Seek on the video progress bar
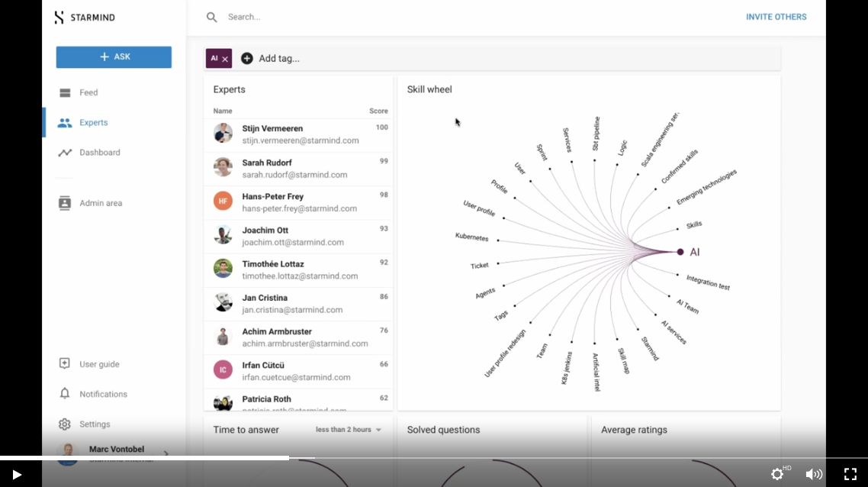868x487 pixels. pos(434,458)
